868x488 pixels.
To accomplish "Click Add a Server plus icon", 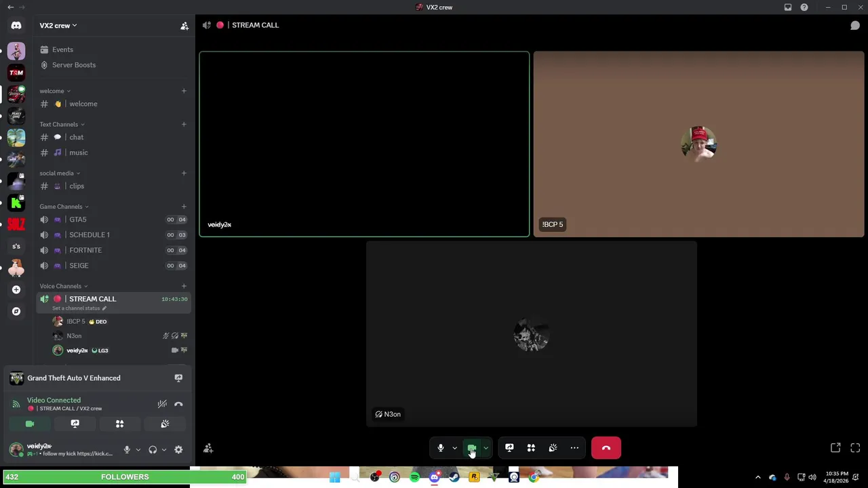I will [x=16, y=289].
